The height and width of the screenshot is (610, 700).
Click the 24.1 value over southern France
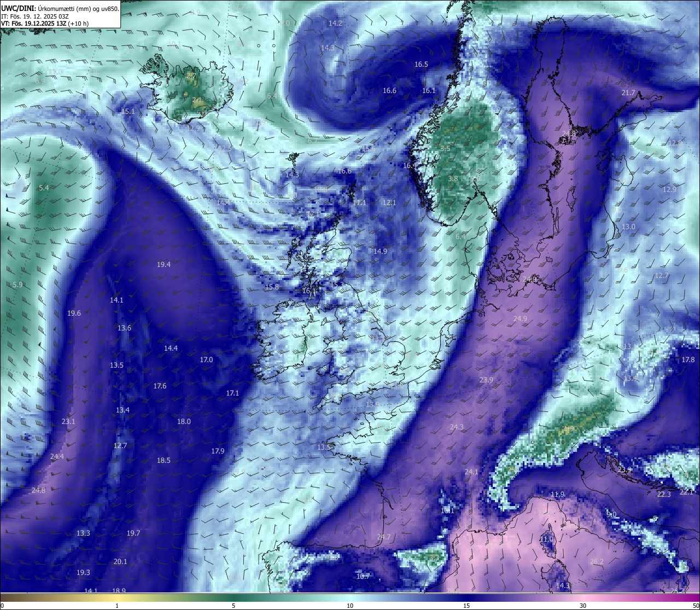pos(471,472)
